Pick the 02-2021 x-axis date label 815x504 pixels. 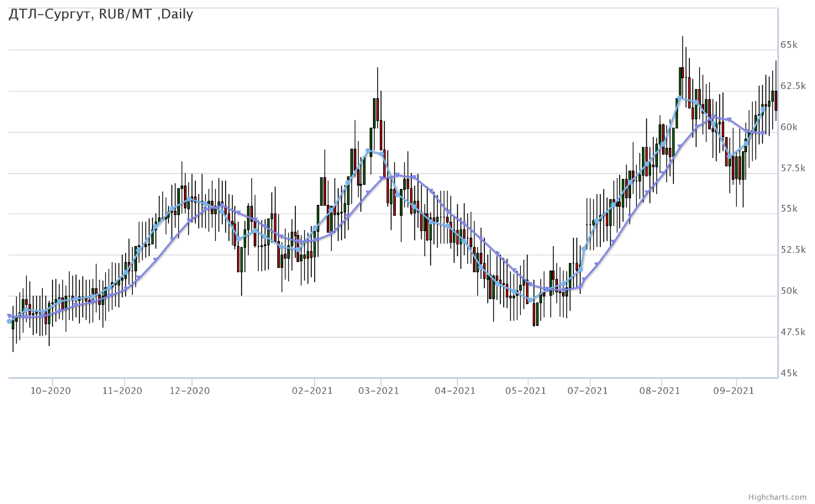click(x=312, y=391)
